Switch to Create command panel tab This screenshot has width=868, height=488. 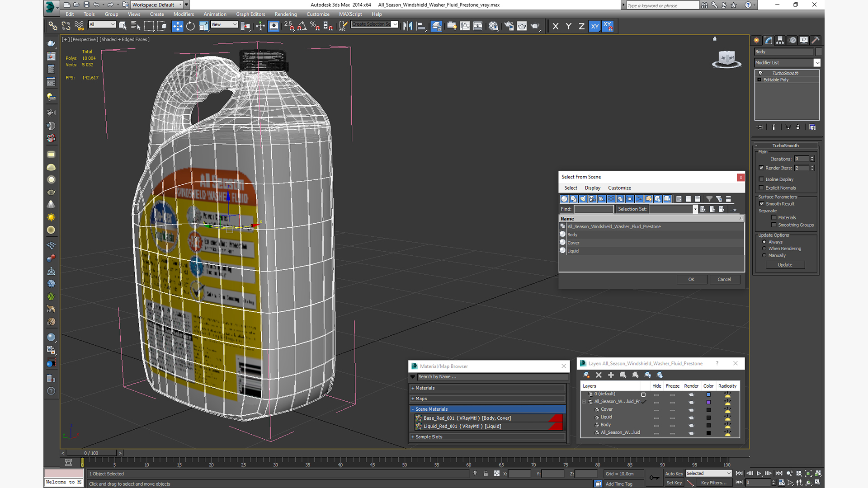click(756, 40)
